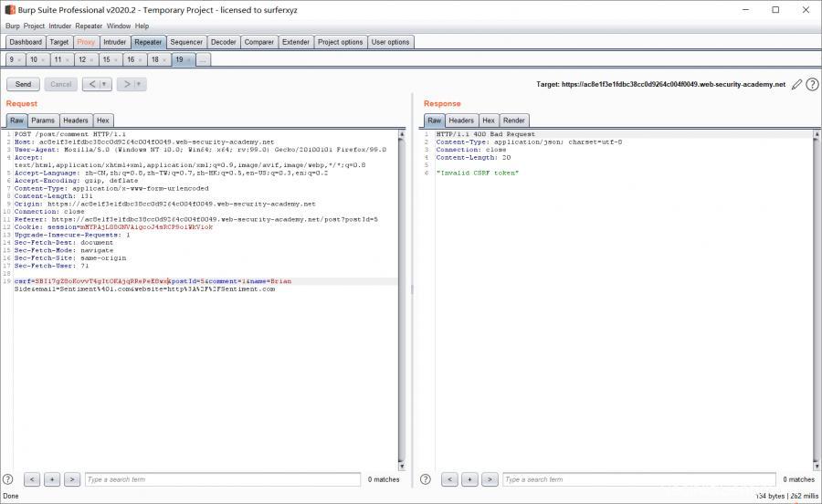Show the response in Render view
This screenshot has height=504, width=822.
pyautogui.click(x=513, y=121)
